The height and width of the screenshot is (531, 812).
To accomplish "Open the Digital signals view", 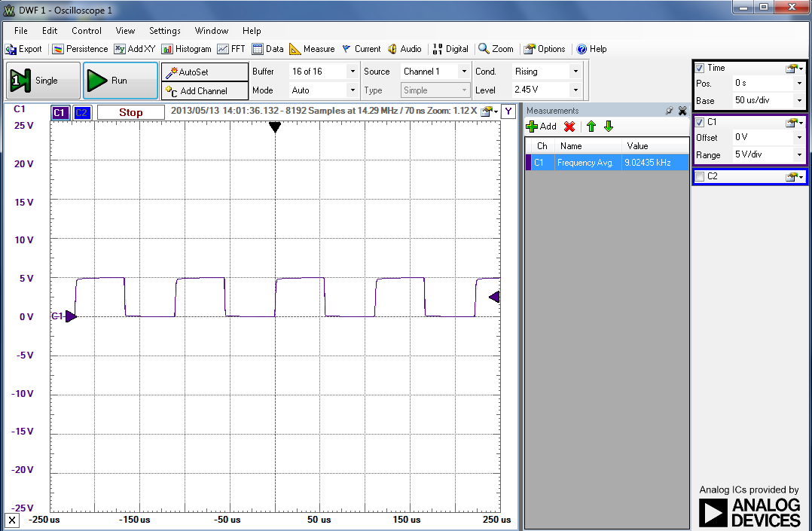I will click(450, 49).
